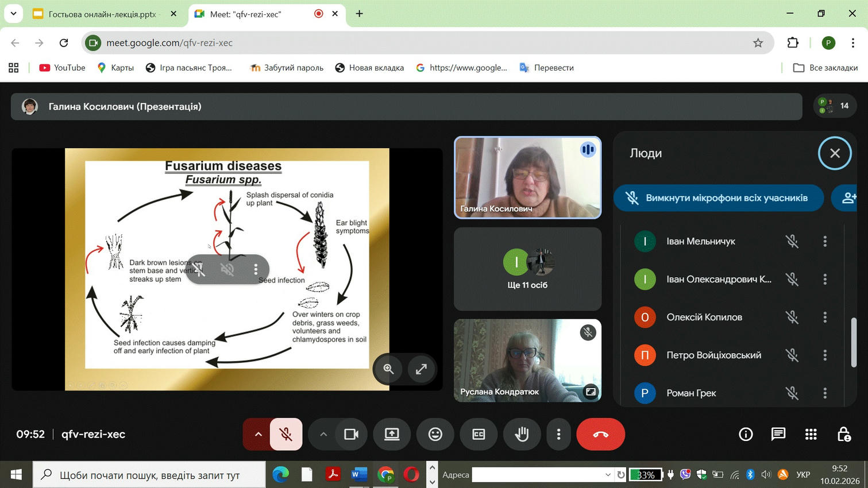Expand audio settings arrow beside microphone
The height and width of the screenshot is (488, 868).
pos(258,435)
